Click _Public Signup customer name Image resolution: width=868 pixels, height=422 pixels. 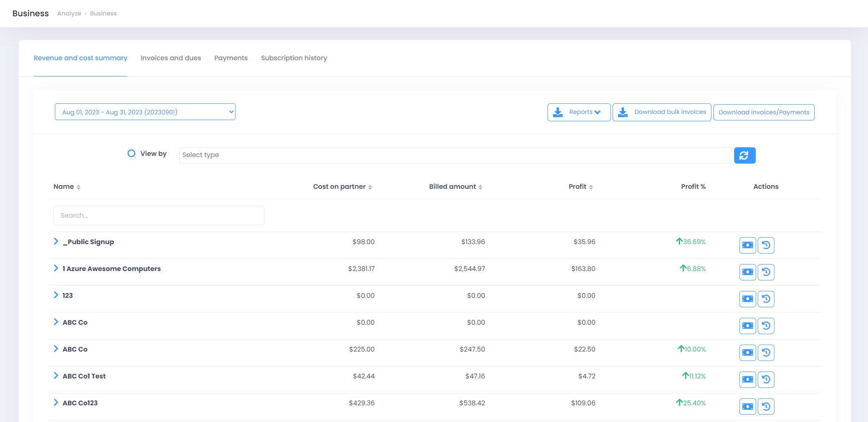point(88,242)
